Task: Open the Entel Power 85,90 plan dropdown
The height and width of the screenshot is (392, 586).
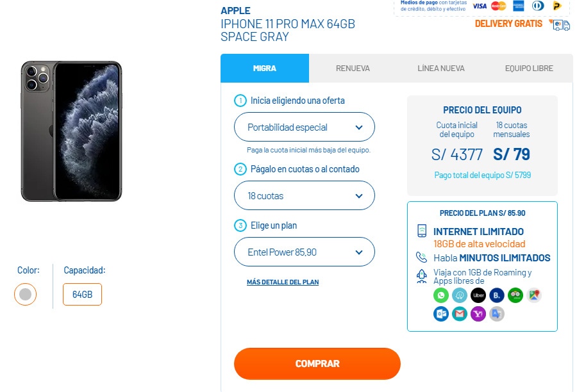Action: point(304,252)
